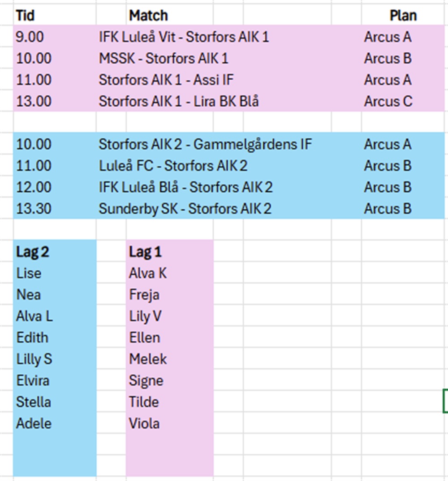Select the 'Storfors AIK 1 - Assi IF' cell
Viewport: 448px width, 481px height.
coord(166,80)
